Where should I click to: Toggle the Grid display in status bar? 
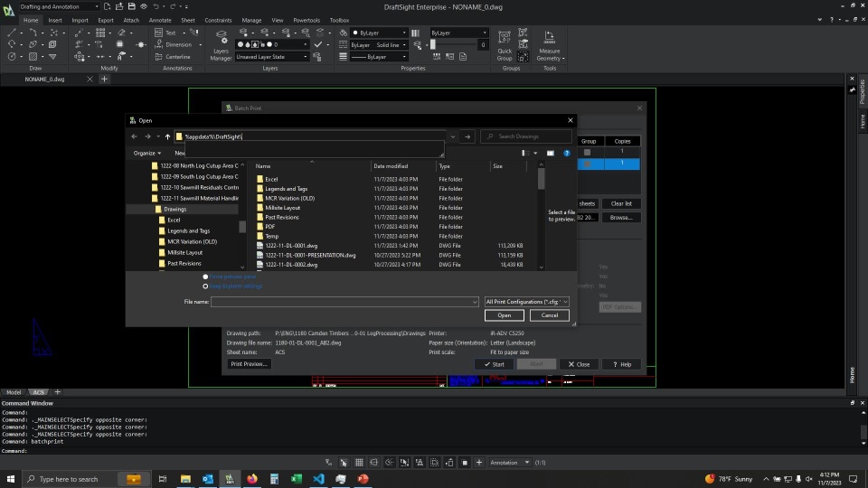tap(359, 463)
